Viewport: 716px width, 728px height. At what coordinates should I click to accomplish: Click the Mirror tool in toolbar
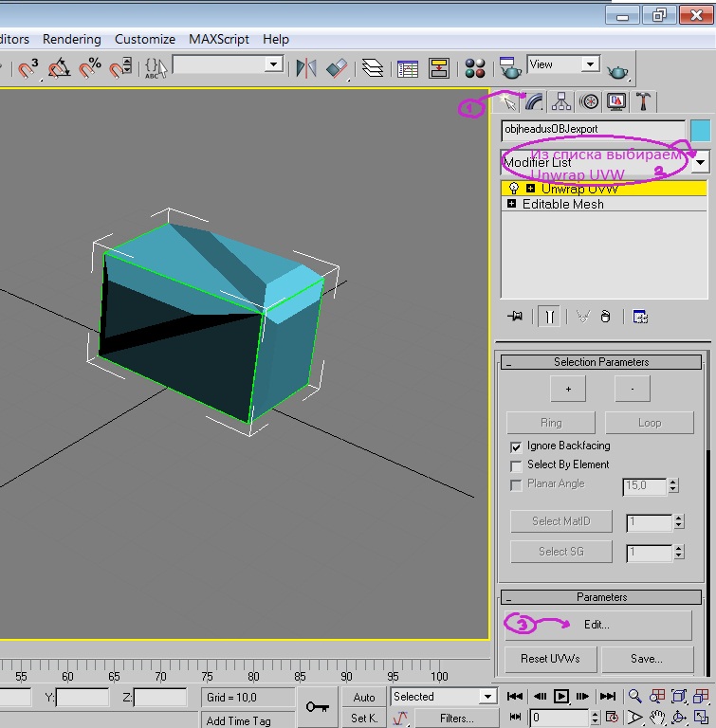[x=305, y=67]
